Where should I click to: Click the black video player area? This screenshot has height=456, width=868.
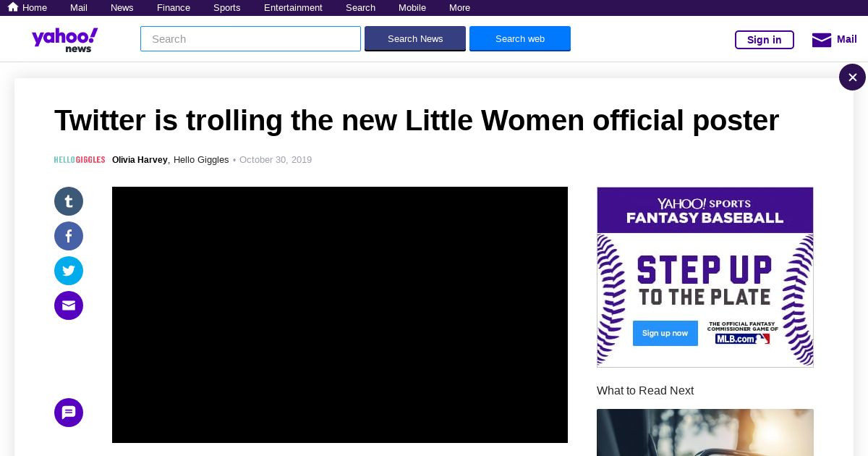pos(340,315)
